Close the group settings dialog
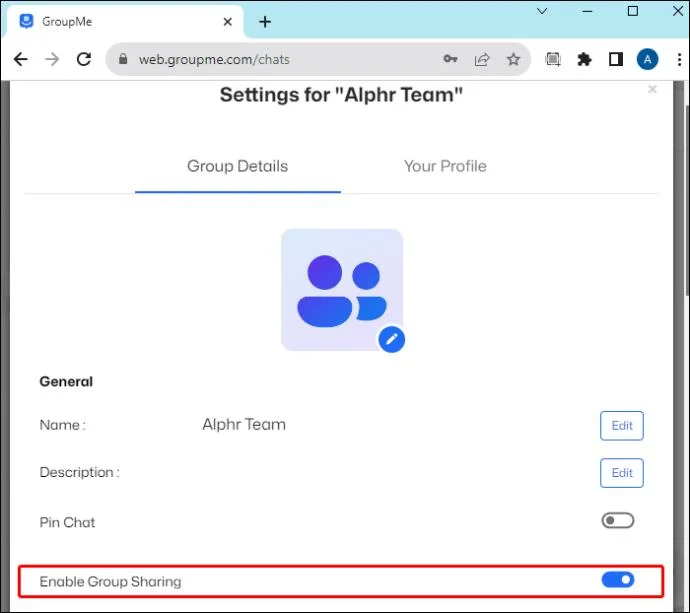 click(x=652, y=89)
